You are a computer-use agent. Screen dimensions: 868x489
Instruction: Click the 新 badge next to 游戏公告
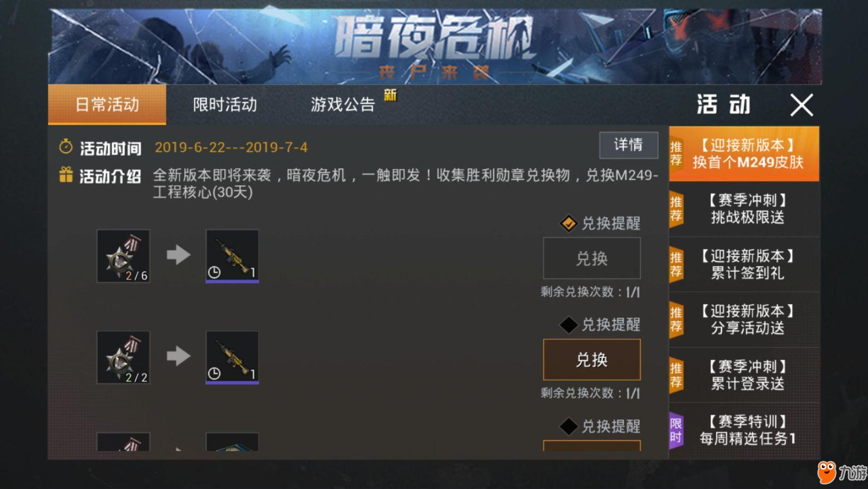coord(390,95)
